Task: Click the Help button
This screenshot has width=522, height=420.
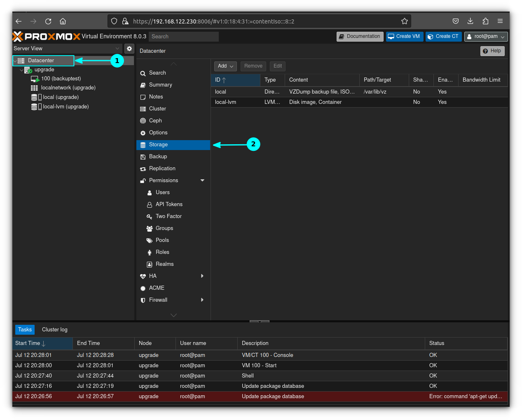Action: pyautogui.click(x=492, y=51)
